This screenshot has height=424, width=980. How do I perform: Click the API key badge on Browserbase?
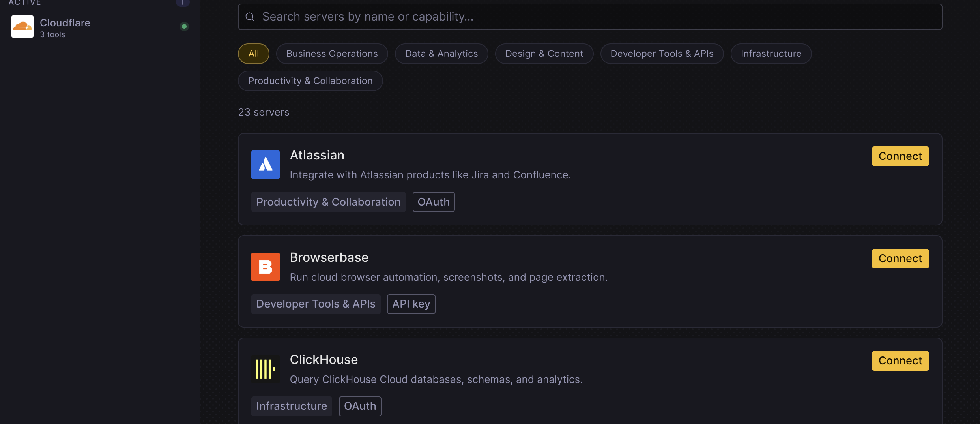point(411,304)
